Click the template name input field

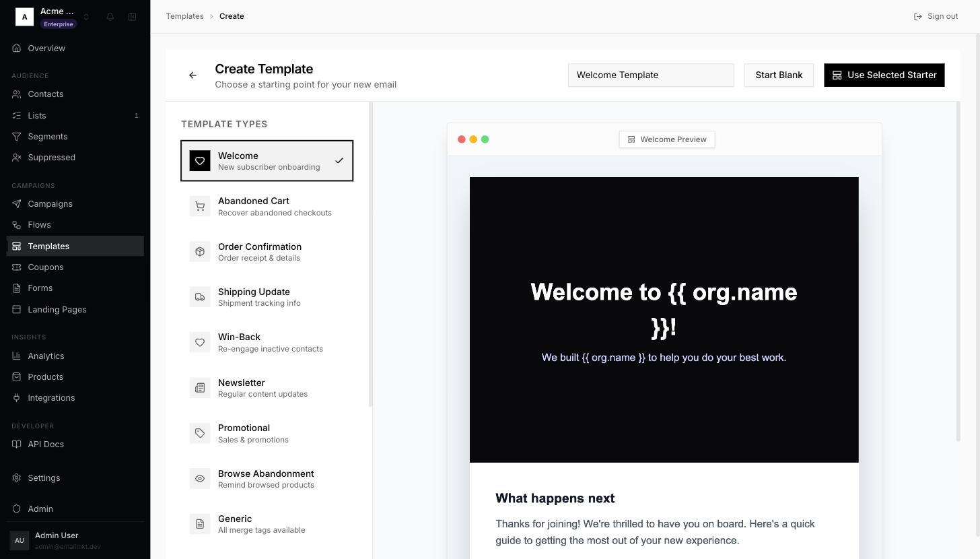click(651, 75)
